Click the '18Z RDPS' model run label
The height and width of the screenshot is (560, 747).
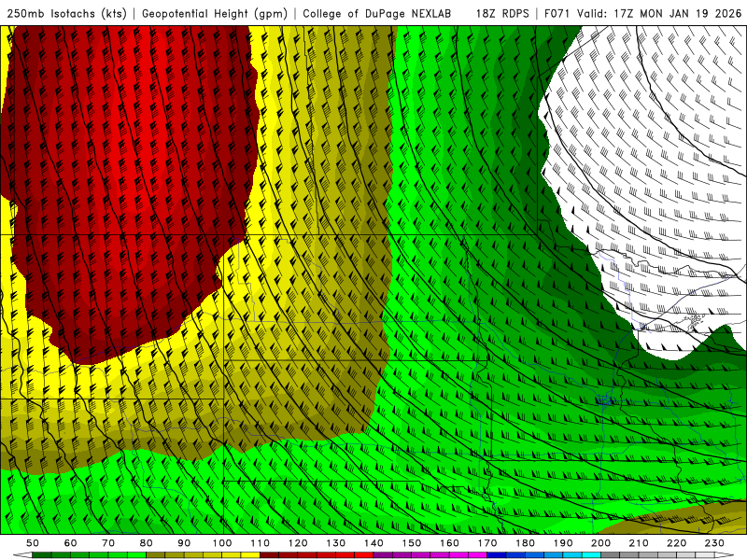(502, 14)
